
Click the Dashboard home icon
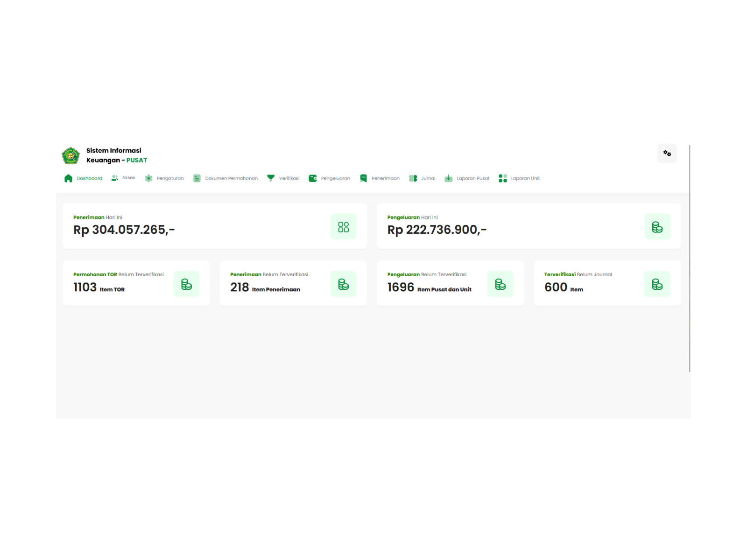click(x=69, y=178)
